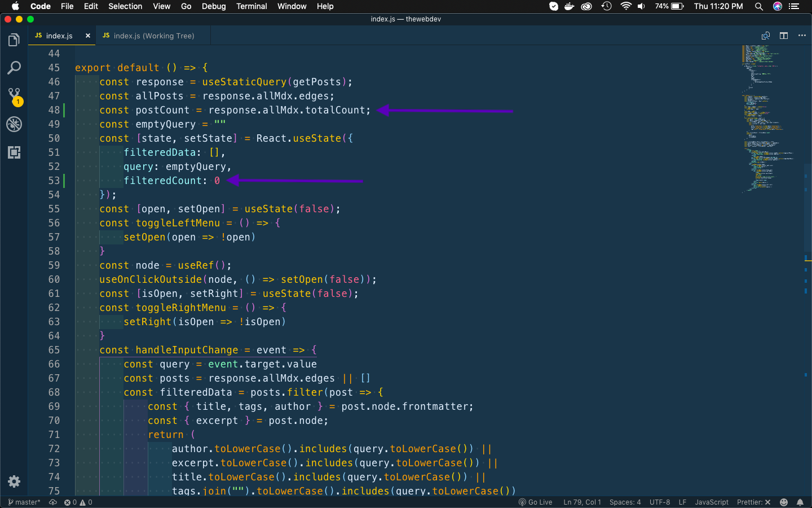
Task: Click filteredCount property on line 53
Action: click(162, 181)
